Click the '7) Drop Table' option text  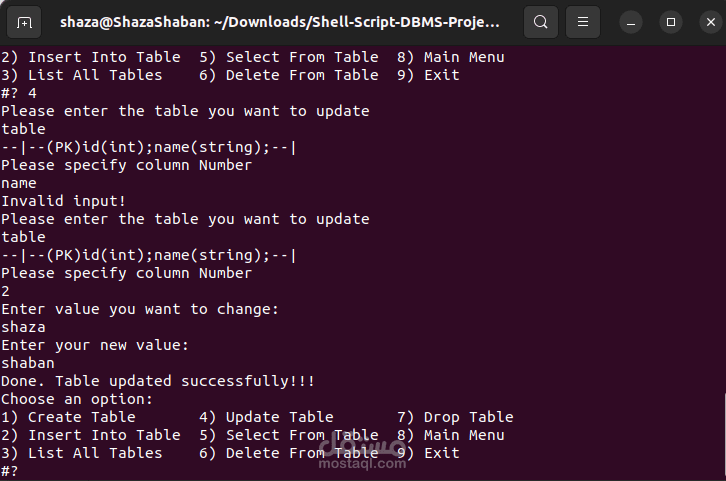tap(455, 417)
